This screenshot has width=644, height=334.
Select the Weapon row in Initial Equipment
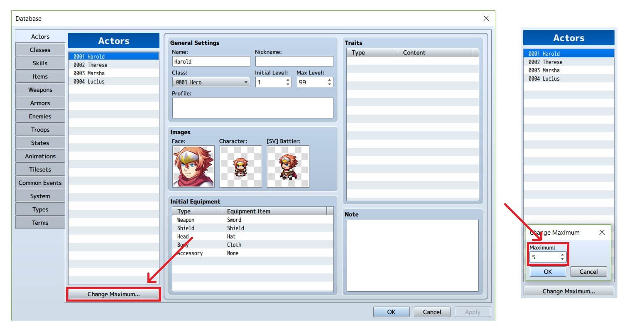(252, 220)
